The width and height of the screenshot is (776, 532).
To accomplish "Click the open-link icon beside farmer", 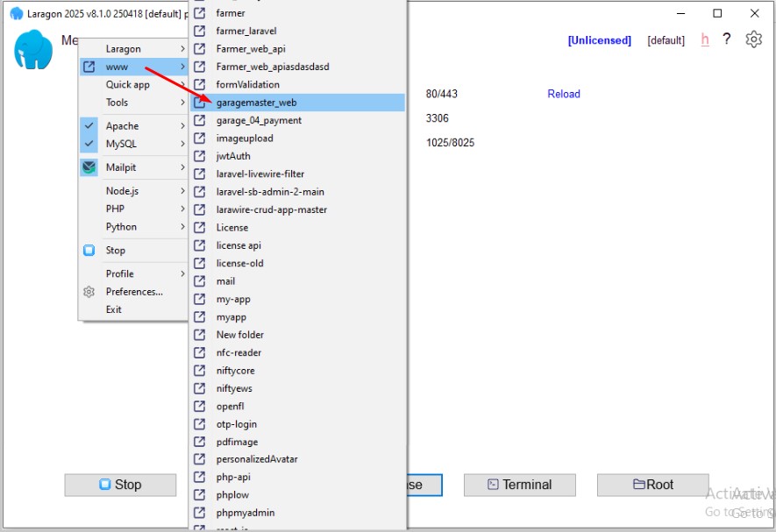I will click(199, 13).
